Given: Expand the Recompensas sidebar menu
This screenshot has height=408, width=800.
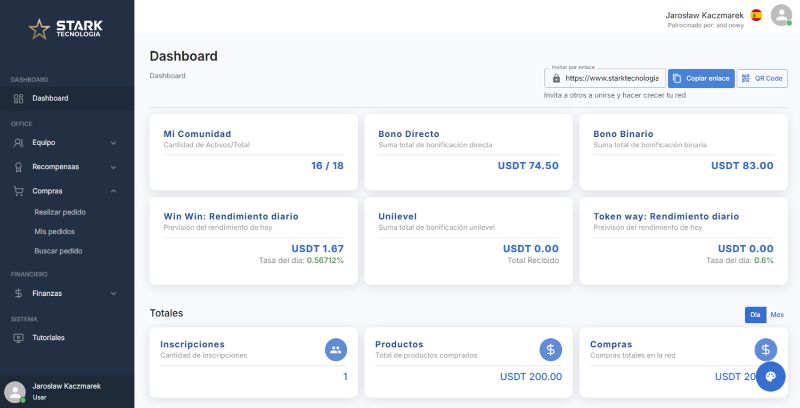Looking at the screenshot, I should tap(66, 166).
